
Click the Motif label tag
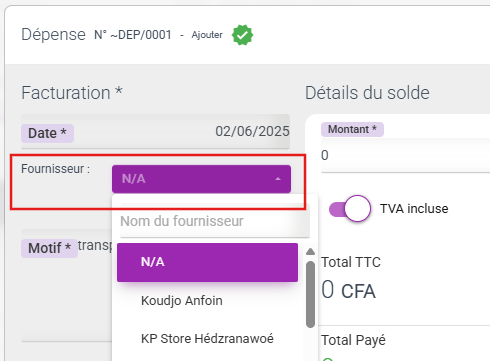[x=49, y=248]
